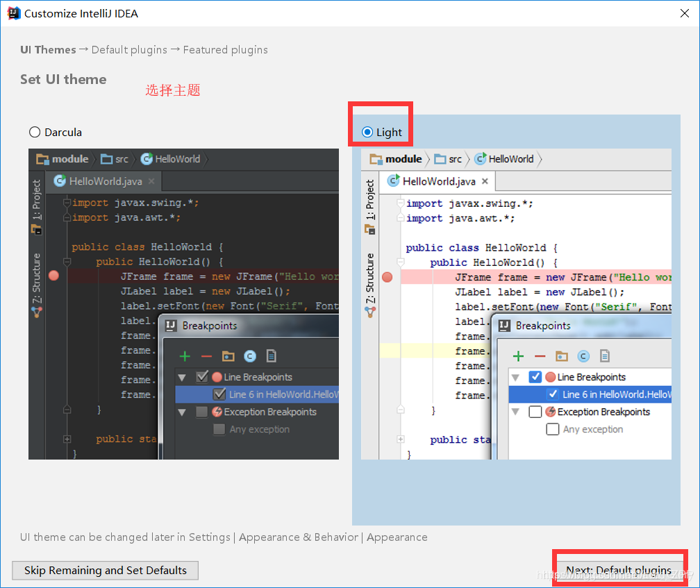This screenshot has height=588, width=700.
Task: Toggle Line 6 checkbox in Light preview
Action: coord(553,394)
